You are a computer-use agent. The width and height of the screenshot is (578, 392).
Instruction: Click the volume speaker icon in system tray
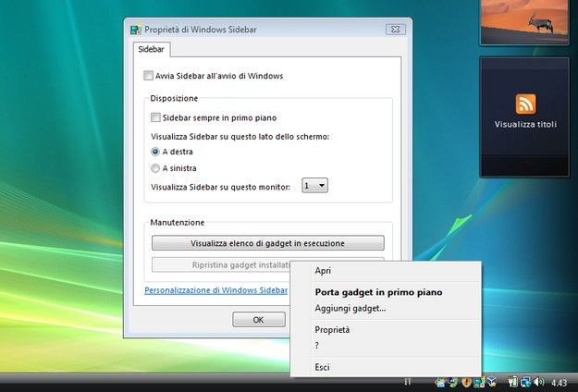pyautogui.click(x=538, y=382)
